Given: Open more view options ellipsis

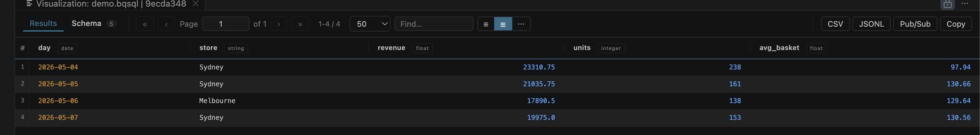Looking at the screenshot, I should coord(521,24).
